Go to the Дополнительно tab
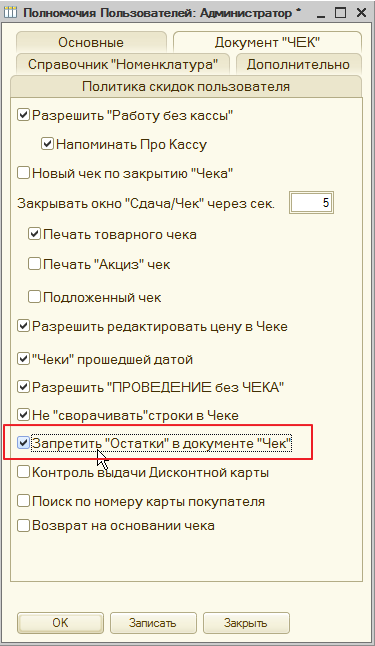 pos(298,64)
